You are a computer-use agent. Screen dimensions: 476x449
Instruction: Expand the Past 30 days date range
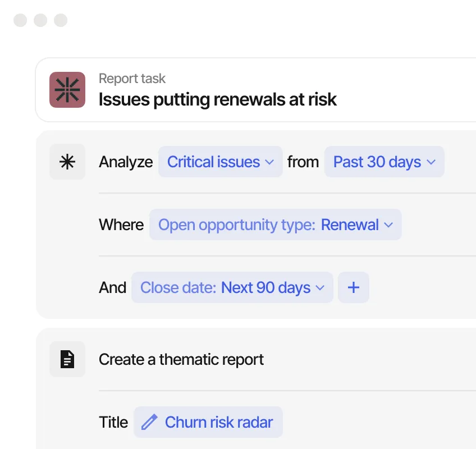(384, 162)
